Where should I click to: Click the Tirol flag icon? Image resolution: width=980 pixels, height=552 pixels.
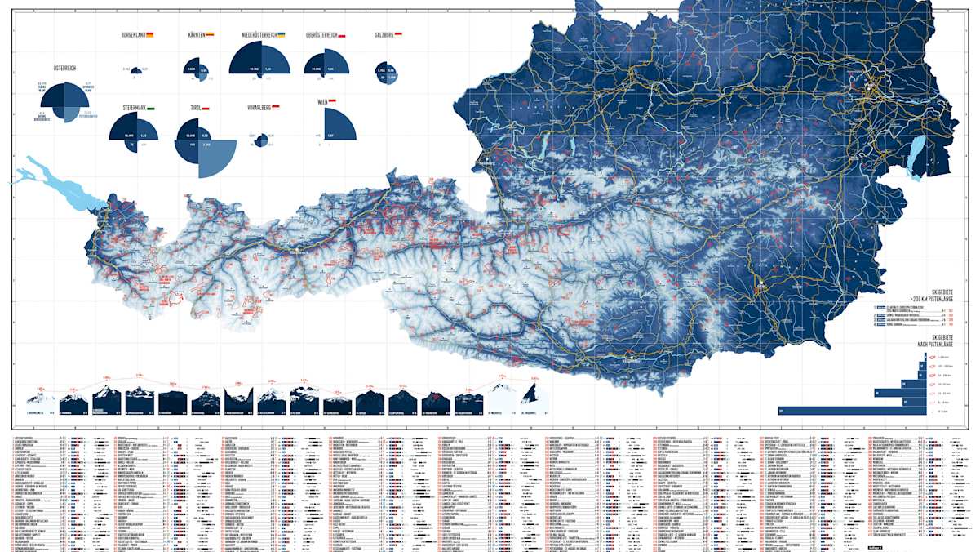click(x=206, y=108)
